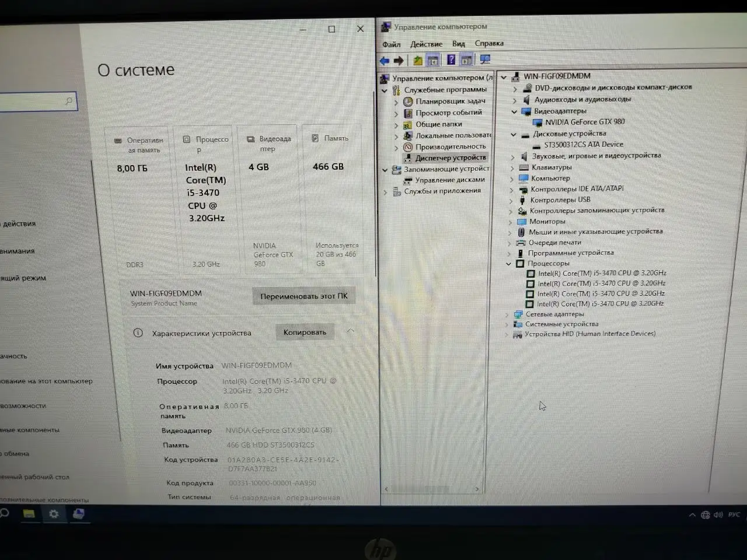Click the drive icon beside ST3500312CS ATA Device
Screen dimensions: 747x560
click(536, 145)
